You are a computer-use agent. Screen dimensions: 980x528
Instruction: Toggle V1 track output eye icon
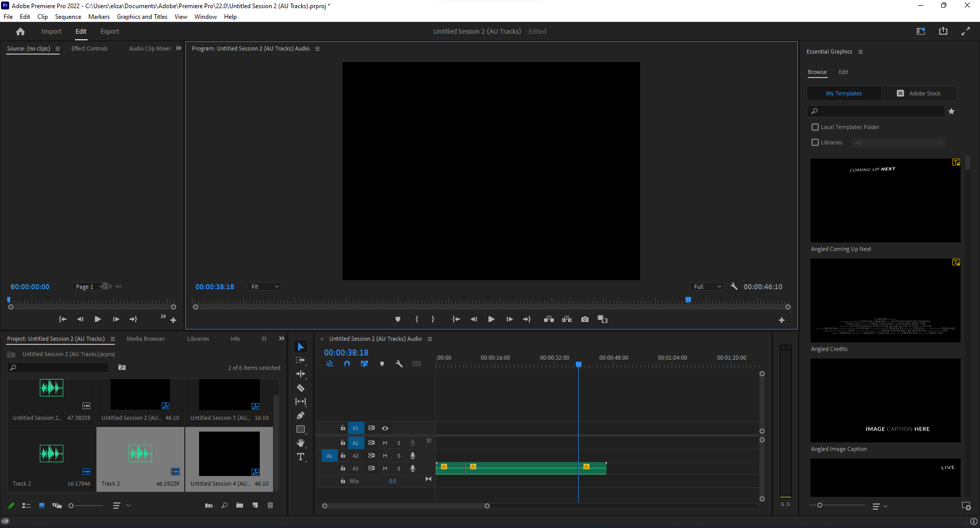385,429
